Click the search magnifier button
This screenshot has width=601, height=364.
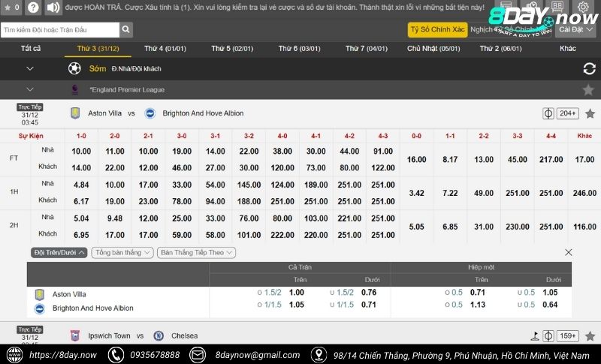point(126,30)
